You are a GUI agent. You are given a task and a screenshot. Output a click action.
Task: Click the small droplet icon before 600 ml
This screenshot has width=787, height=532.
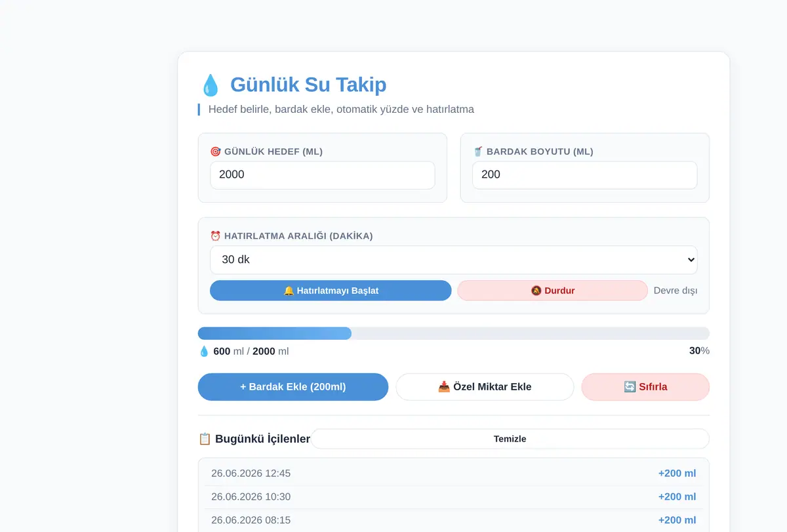[204, 352]
